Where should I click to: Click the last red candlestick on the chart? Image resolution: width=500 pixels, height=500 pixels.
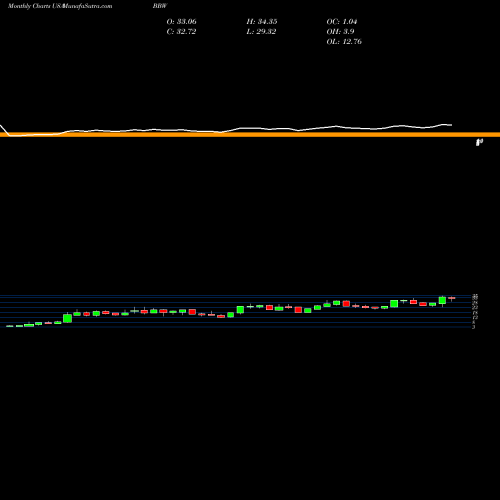click(x=452, y=298)
